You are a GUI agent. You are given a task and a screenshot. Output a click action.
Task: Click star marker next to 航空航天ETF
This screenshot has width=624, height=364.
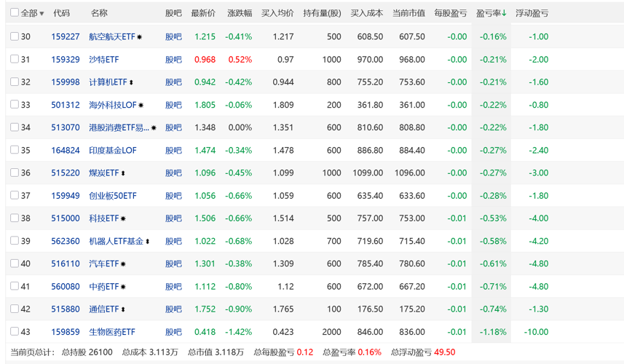[x=139, y=37]
